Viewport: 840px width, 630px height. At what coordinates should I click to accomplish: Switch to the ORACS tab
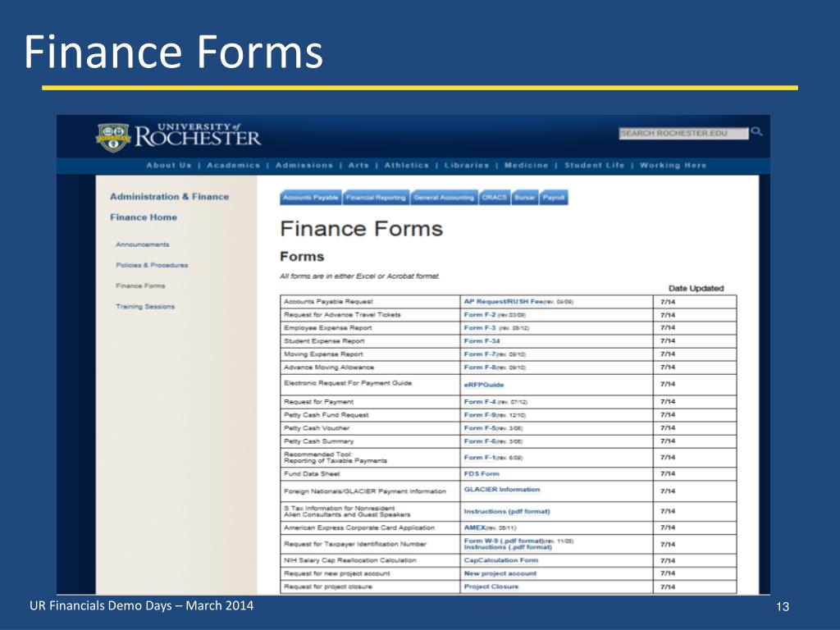495,198
